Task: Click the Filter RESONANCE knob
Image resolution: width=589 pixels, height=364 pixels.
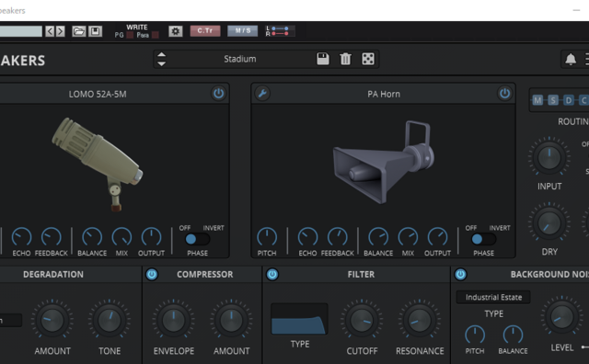Action: [420, 320]
